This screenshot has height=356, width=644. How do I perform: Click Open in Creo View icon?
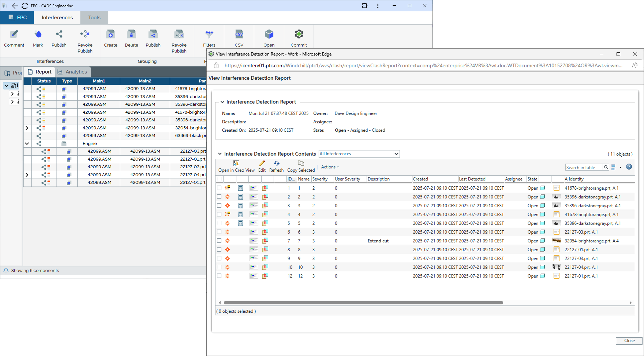[x=236, y=163]
